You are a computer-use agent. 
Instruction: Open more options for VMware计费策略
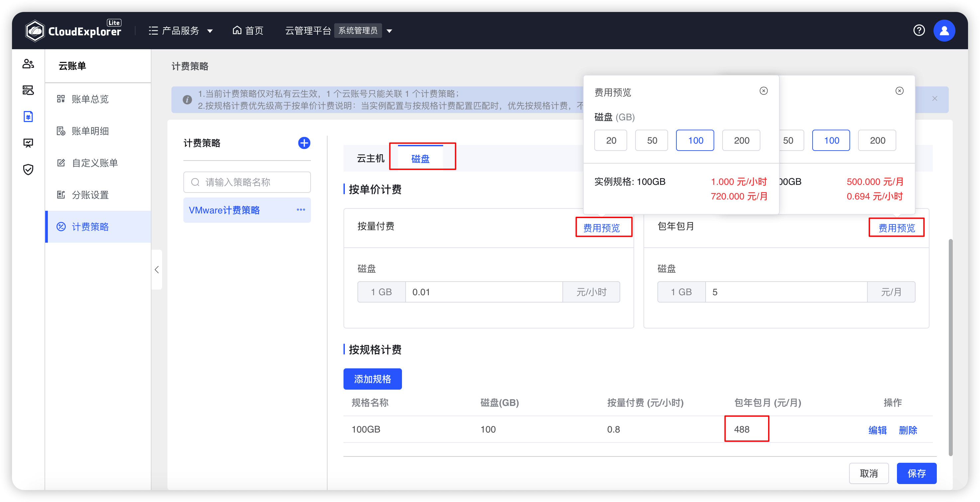tap(301, 210)
